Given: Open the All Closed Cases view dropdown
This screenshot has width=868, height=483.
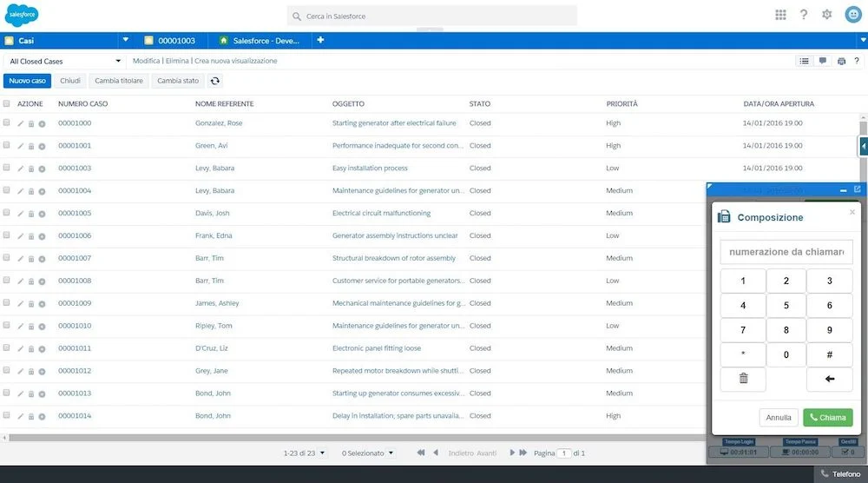Looking at the screenshot, I should 65,61.
